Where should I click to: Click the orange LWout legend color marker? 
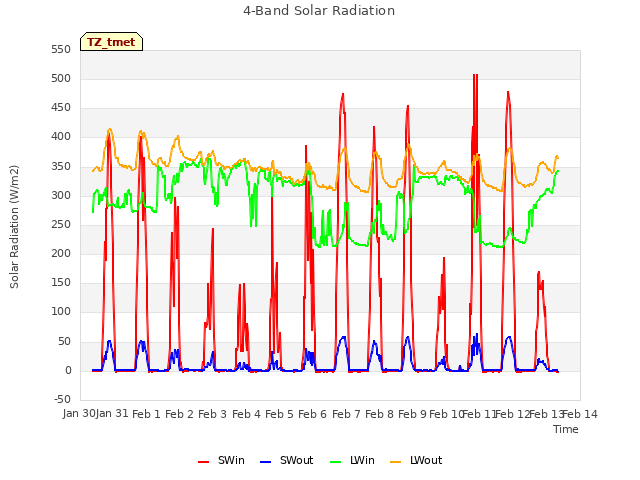coord(395,462)
